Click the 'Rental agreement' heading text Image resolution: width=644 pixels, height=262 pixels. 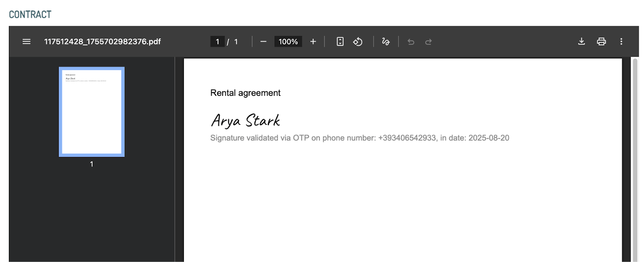(246, 93)
